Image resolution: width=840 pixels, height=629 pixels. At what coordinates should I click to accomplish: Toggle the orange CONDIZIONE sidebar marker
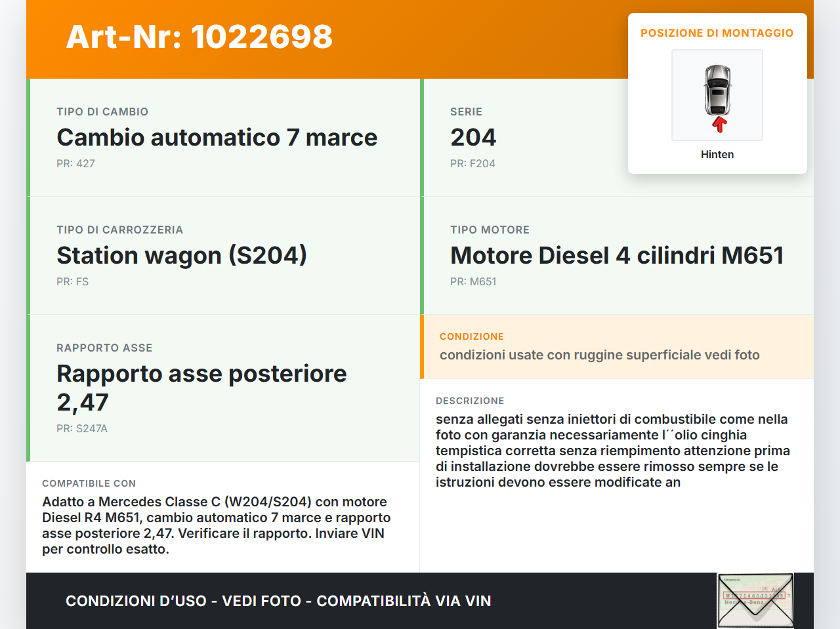coord(423,347)
